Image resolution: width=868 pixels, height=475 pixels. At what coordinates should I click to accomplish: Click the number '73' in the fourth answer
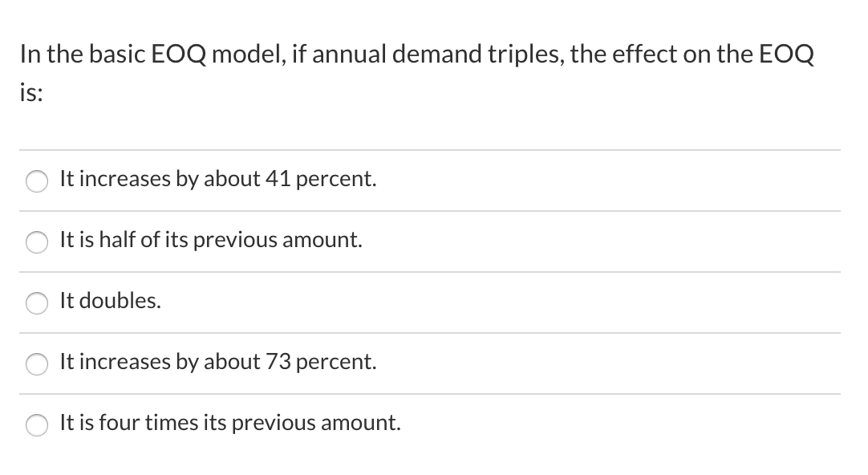click(x=278, y=362)
